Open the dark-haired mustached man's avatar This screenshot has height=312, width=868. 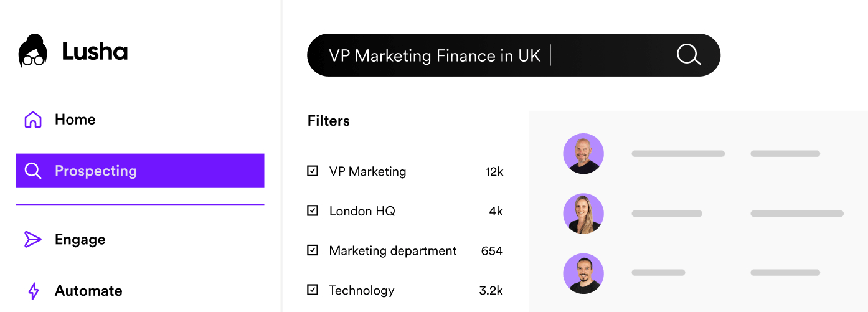pos(583,273)
